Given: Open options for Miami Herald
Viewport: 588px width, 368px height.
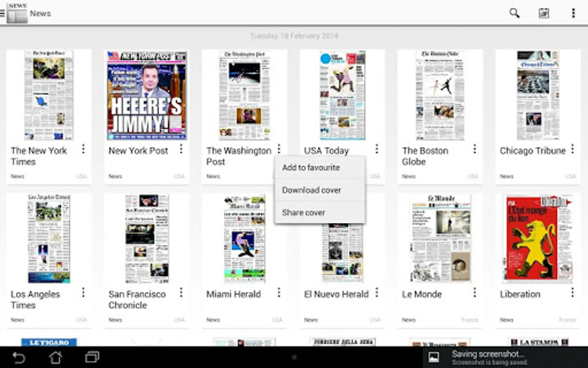Looking at the screenshot, I should [x=279, y=292].
